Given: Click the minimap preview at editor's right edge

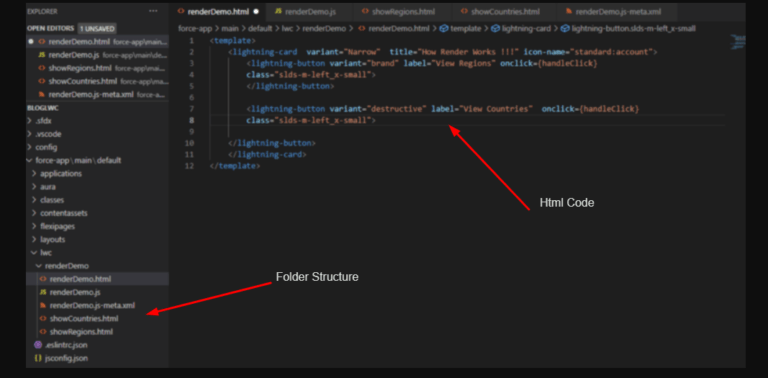Looking at the screenshot, I should (x=738, y=42).
